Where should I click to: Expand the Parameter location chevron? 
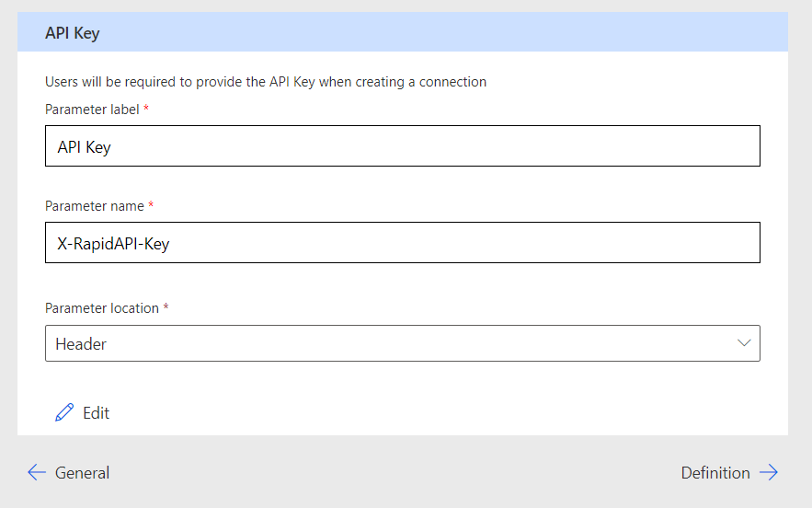pos(744,343)
